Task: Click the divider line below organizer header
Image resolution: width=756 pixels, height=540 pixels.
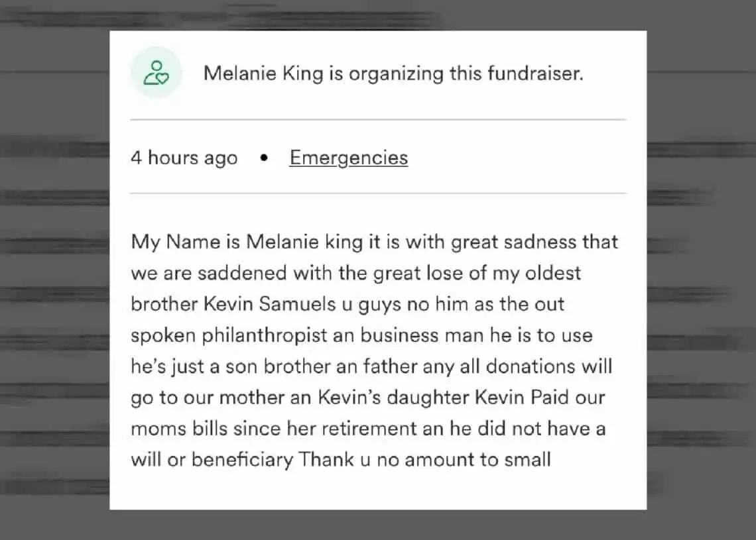Action: (378, 120)
